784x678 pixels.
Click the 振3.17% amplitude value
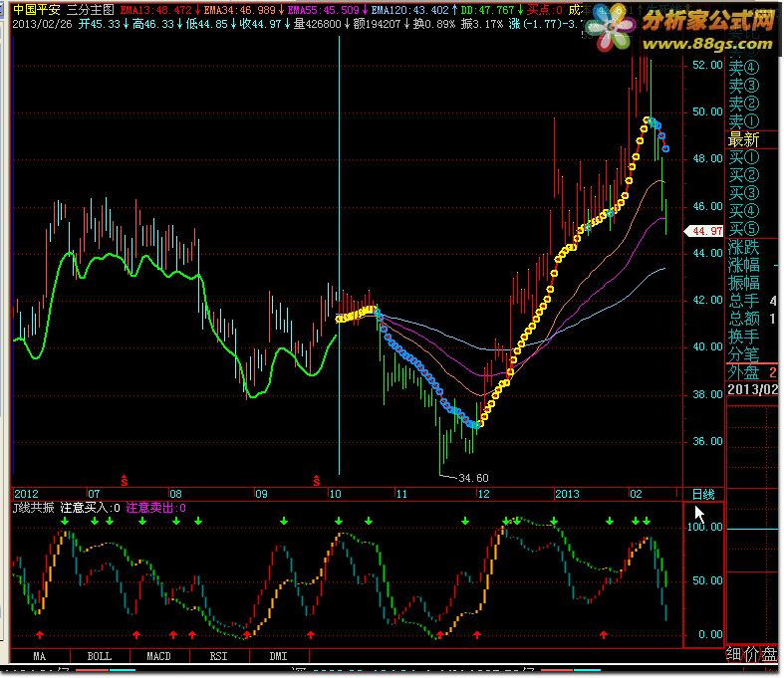[x=482, y=24]
